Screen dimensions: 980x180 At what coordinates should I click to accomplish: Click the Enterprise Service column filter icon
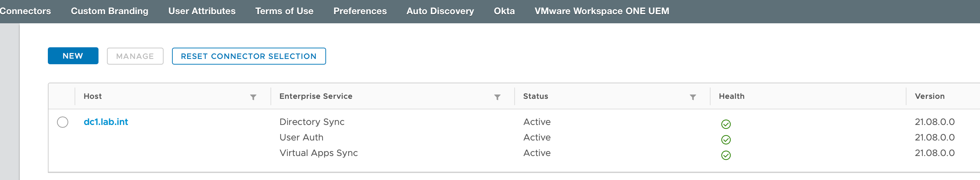pyautogui.click(x=497, y=97)
